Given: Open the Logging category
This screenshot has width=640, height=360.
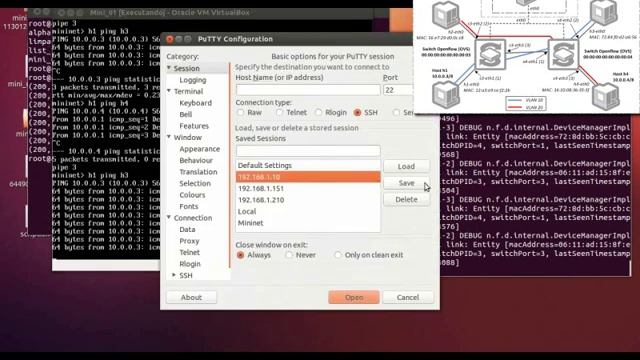Looking at the screenshot, I should click(193, 80).
